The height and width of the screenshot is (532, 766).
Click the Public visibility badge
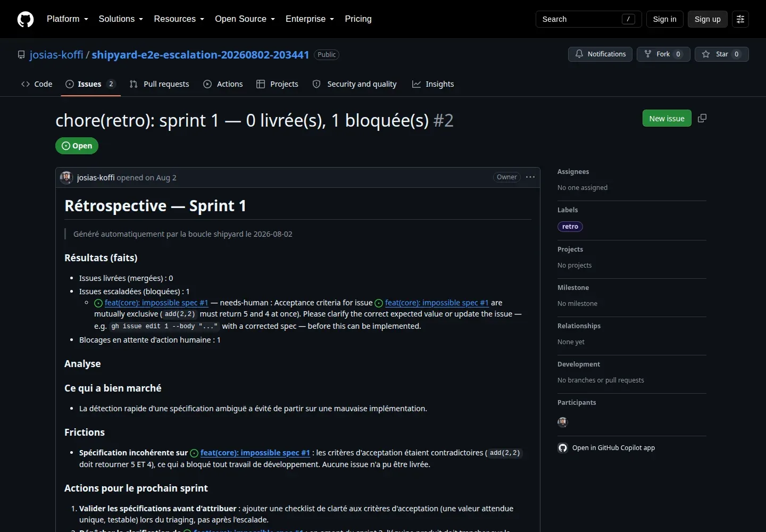pyautogui.click(x=327, y=55)
